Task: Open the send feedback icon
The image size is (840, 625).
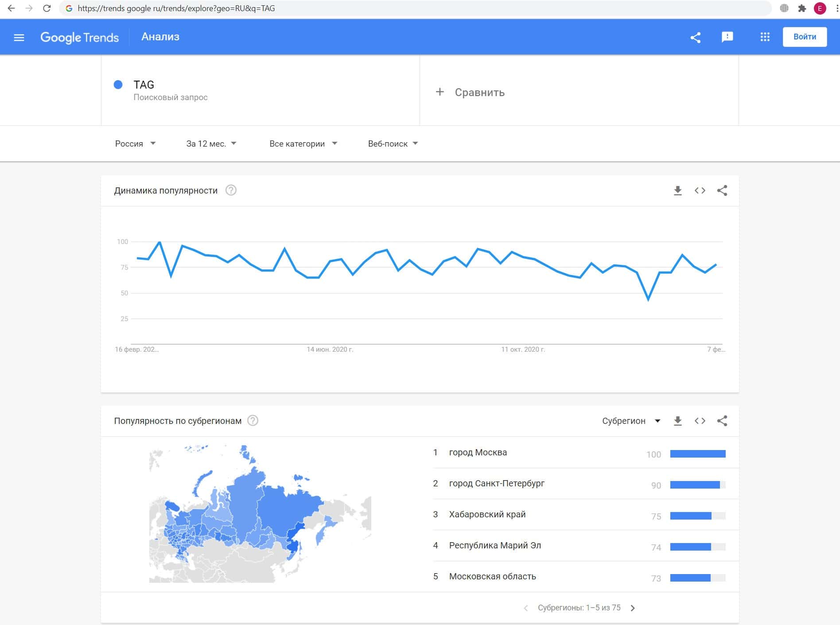Action: click(x=727, y=37)
